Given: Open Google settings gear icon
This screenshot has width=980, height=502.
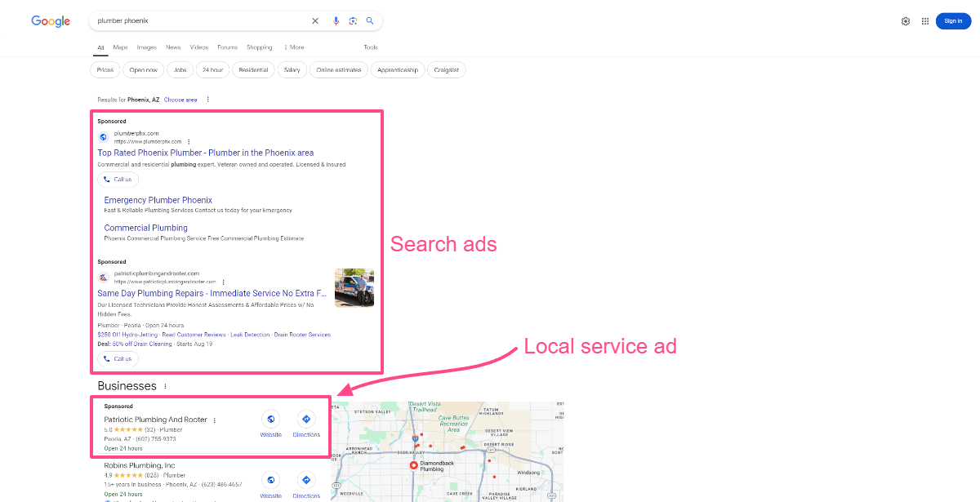Looking at the screenshot, I should tap(906, 21).
